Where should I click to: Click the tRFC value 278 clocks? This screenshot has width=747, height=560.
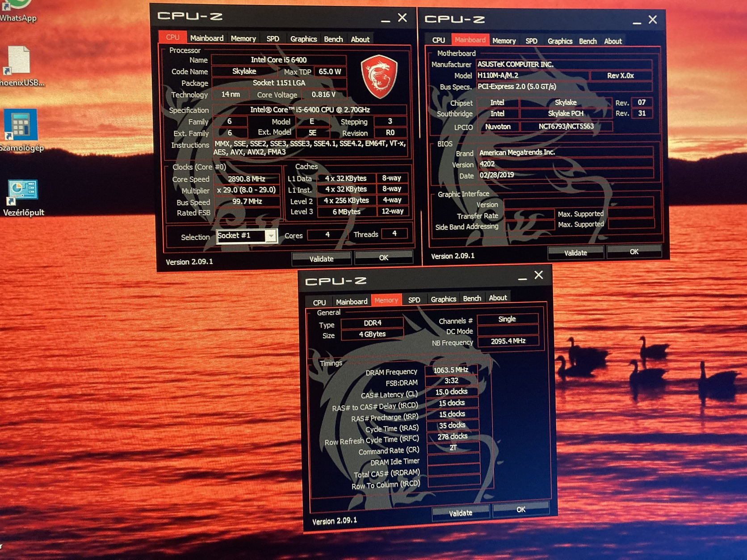pos(453,436)
